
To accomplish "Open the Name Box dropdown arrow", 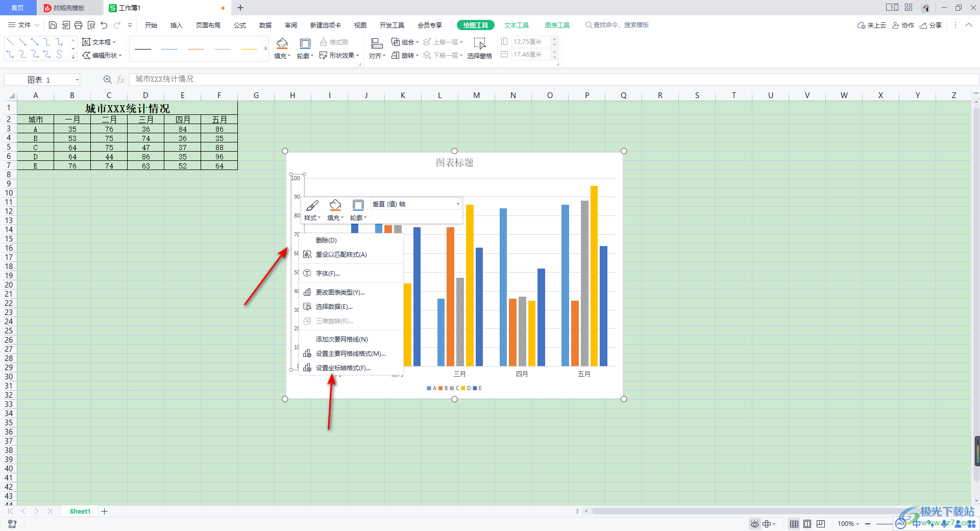I will coord(77,80).
